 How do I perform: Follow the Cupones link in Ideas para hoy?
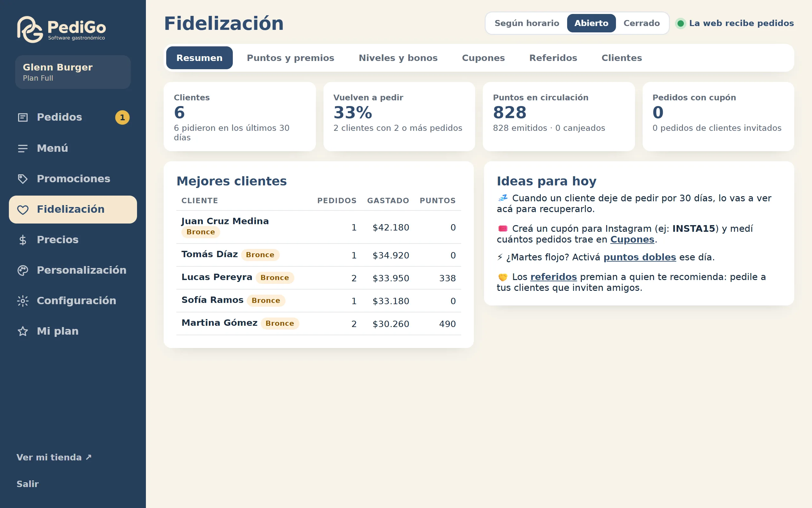(632, 239)
